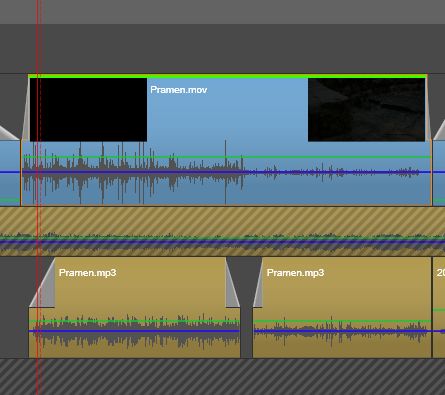Image resolution: width=445 pixels, height=395 pixels.
Task: Click the fade handle of the next clip at right
Action: [440, 132]
